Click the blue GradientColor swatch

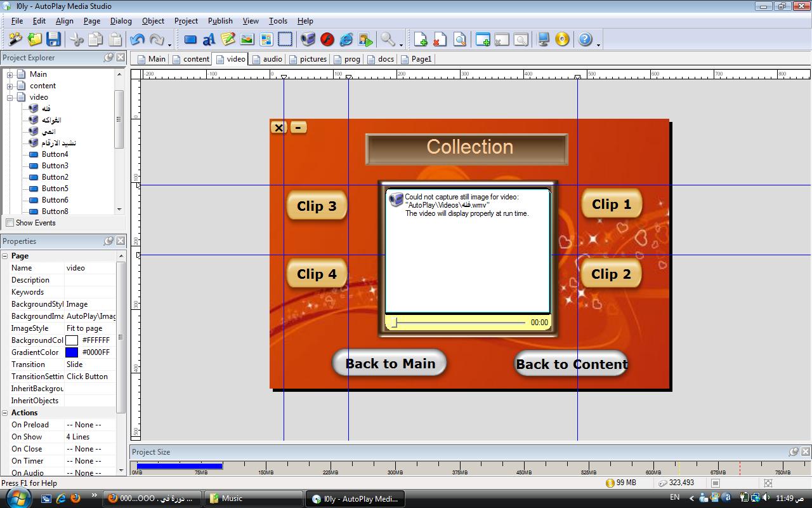click(x=72, y=352)
